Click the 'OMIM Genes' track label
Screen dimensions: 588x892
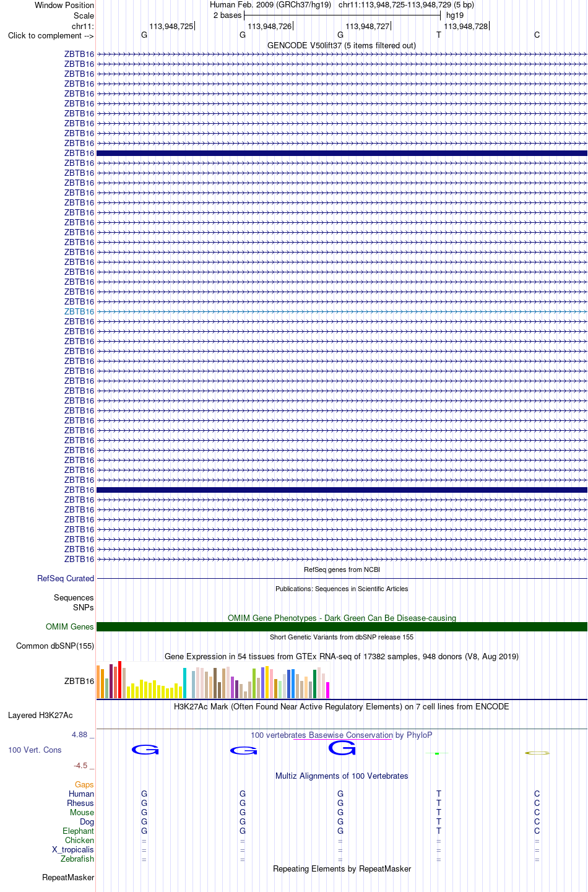70,626
